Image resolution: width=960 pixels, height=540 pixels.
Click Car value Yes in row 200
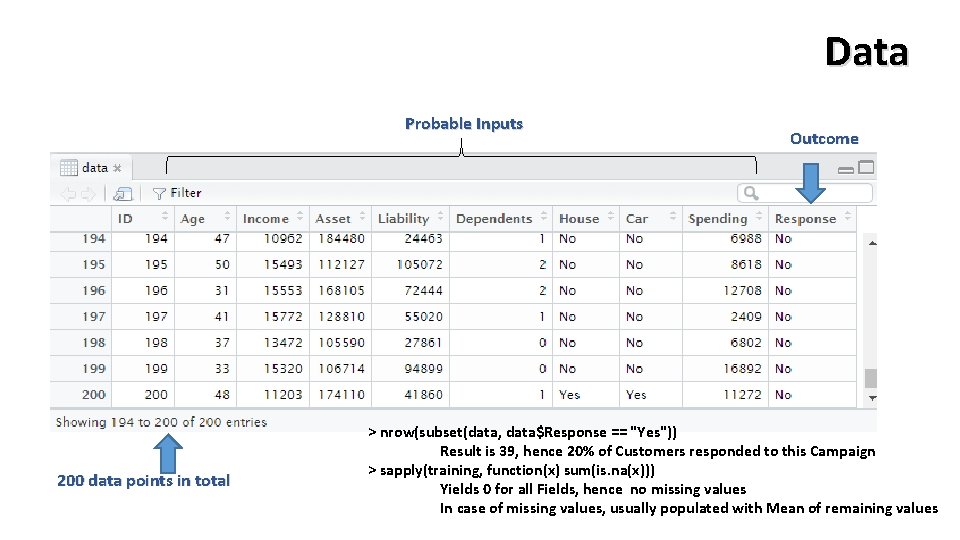point(636,395)
